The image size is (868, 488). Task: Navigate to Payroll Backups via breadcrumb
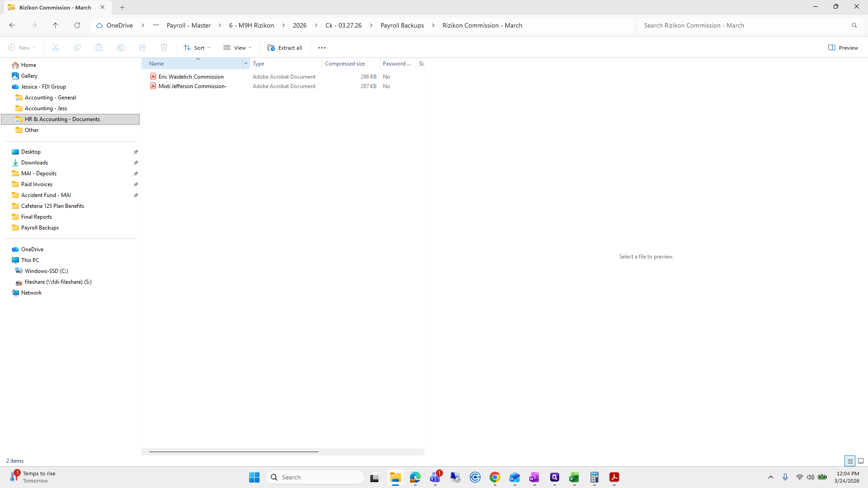tap(402, 25)
